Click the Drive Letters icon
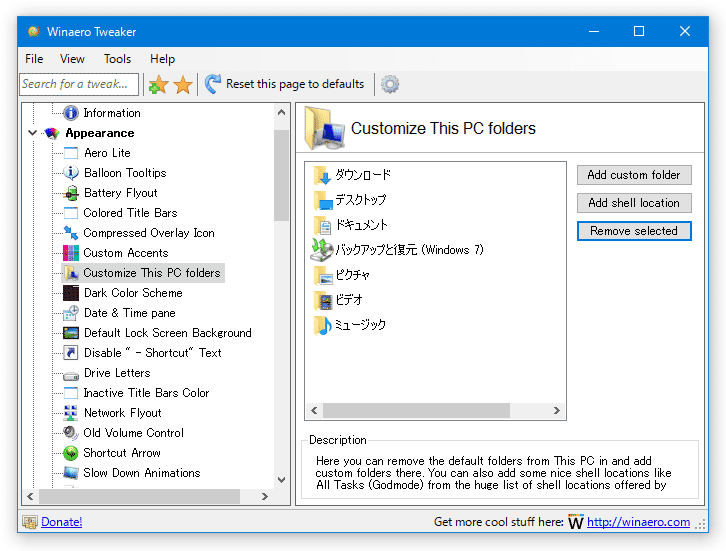Screen dimensions: 726x551 tap(71, 374)
